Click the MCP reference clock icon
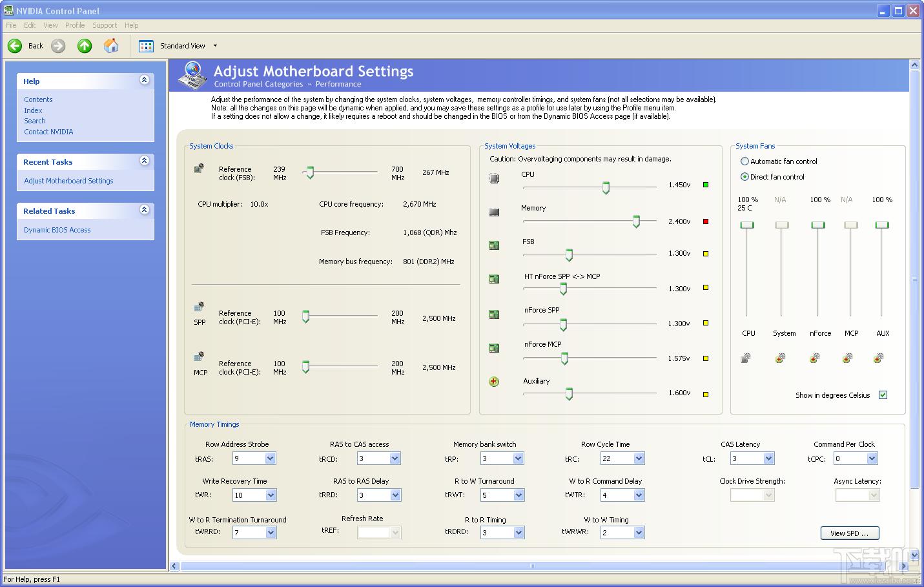Screen dimensions: 924x587 coord(199,356)
